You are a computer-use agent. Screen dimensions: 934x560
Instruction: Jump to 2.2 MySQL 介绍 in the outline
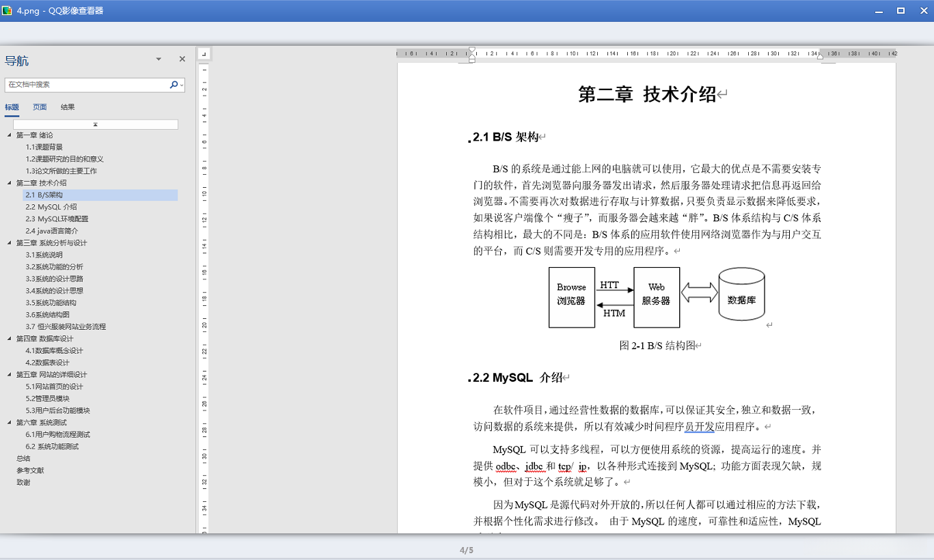tap(51, 207)
